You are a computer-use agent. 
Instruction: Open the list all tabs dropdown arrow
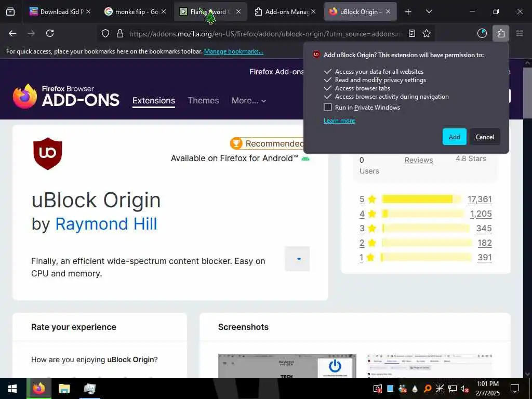[429, 12]
